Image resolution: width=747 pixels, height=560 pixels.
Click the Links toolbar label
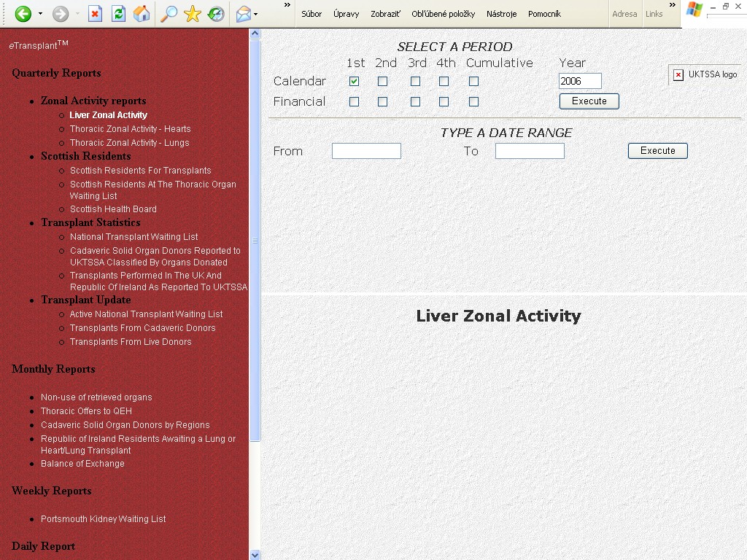click(x=654, y=14)
